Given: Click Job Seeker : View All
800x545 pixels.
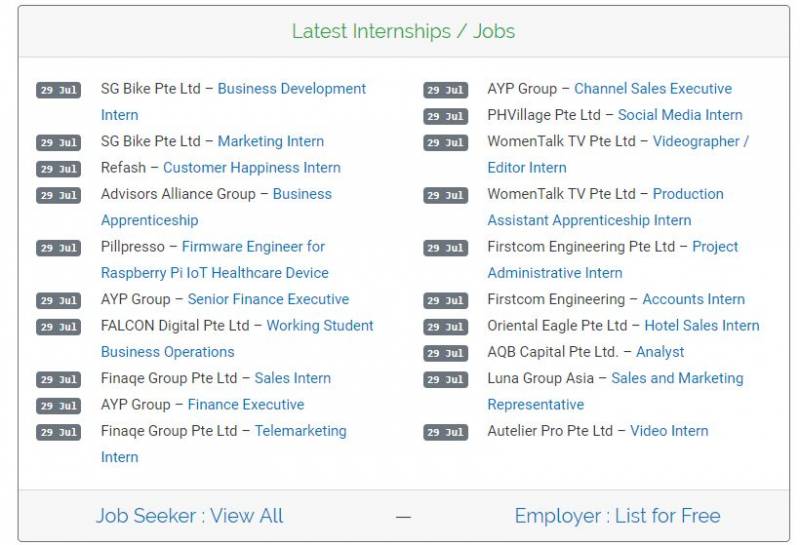Looking at the screenshot, I should pos(189,516).
